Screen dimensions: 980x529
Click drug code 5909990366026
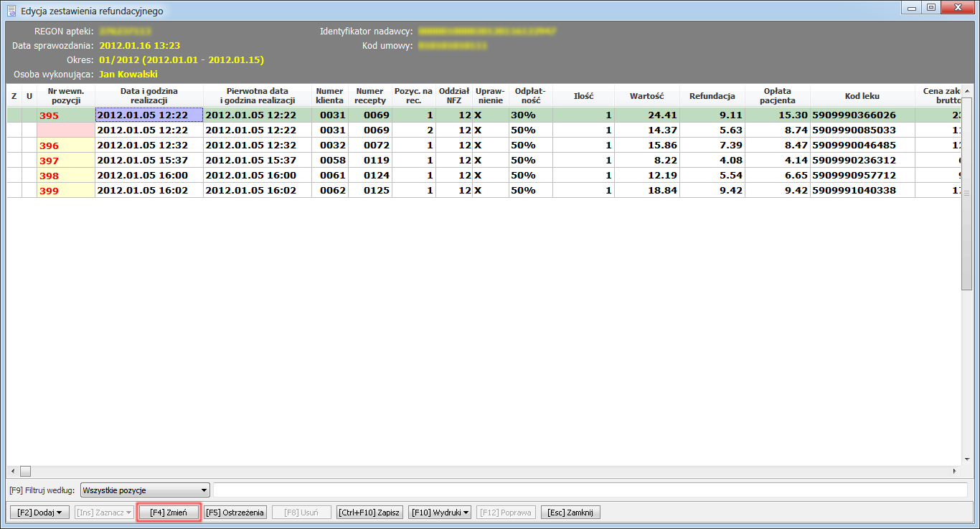862,115
